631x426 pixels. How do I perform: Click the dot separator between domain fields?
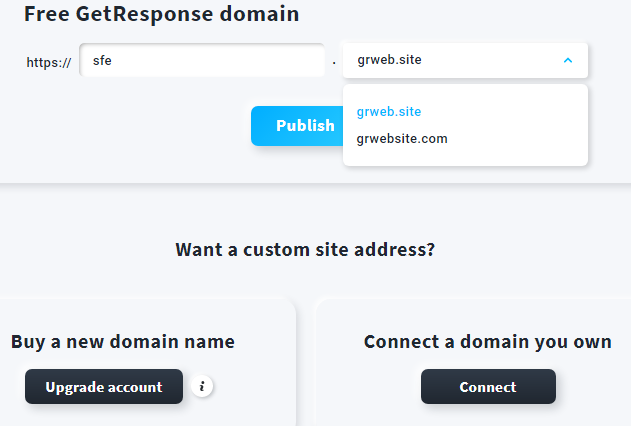click(x=334, y=64)
